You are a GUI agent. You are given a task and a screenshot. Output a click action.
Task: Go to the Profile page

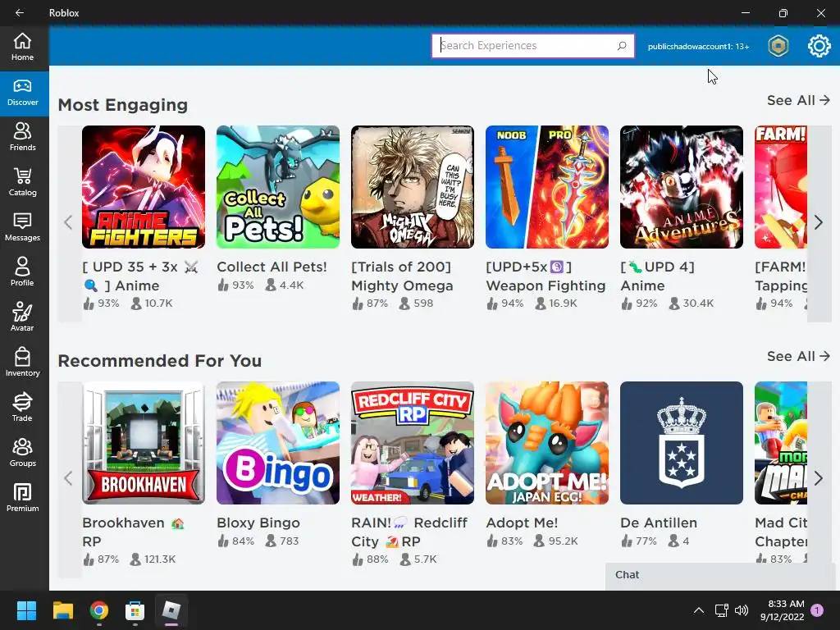[x=22, y=272]
